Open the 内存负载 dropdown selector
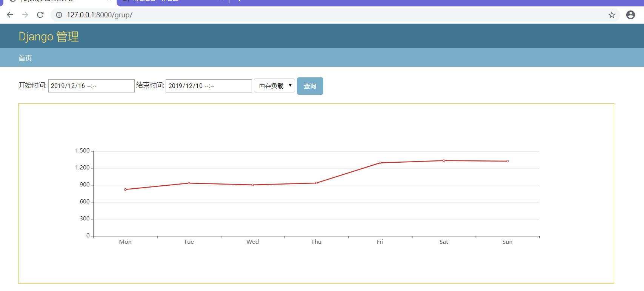 (274, 86)
